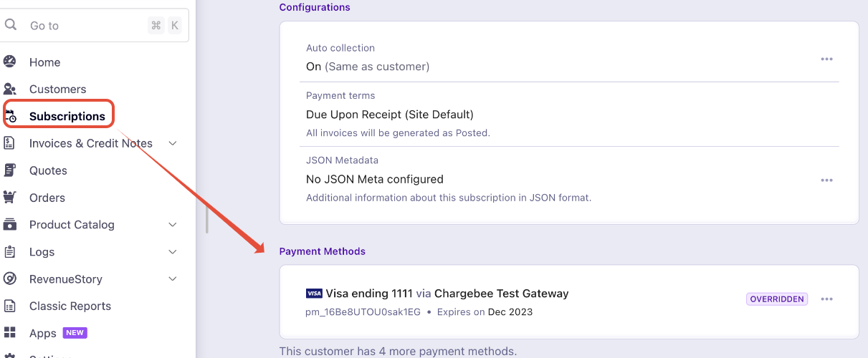The height and width of the screenshot is (358, 868).
Task: Click the RevenueStory icon
Action: click(x=10, y=279)
